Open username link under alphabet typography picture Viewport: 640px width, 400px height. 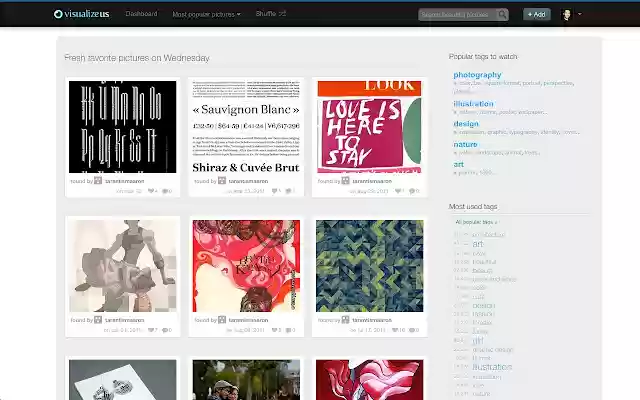124,181
